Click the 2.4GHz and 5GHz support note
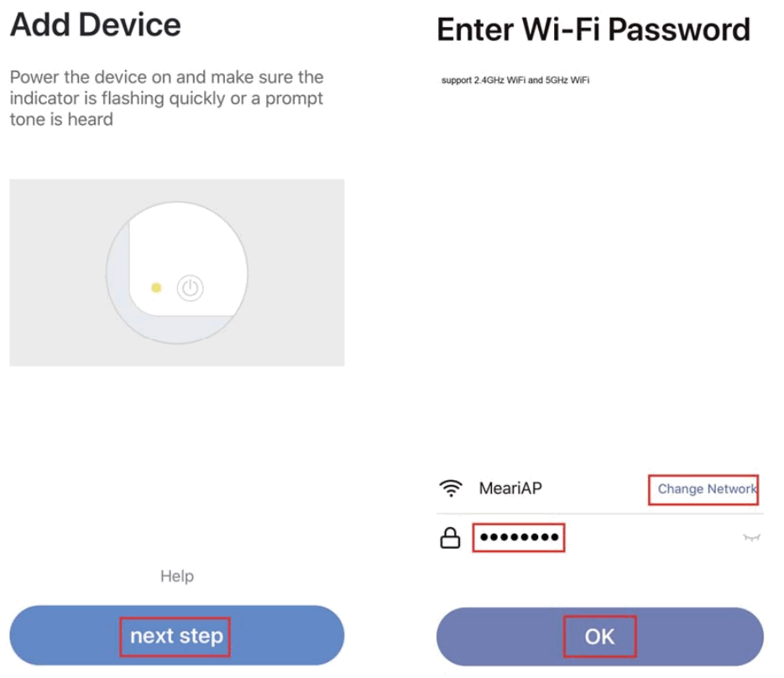Screen dimensions: 784x678 pos(515,81)
